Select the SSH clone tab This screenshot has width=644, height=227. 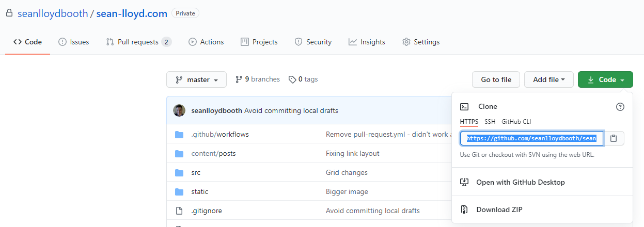click(490, 122)
